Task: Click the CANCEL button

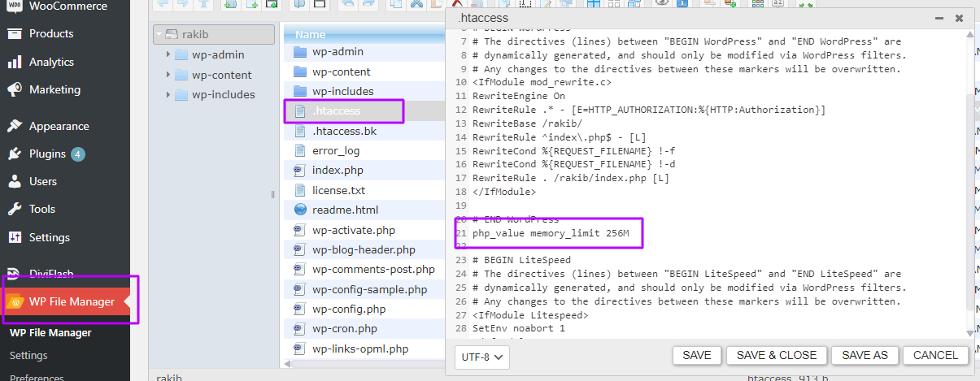Action: [x=936, y=355]
